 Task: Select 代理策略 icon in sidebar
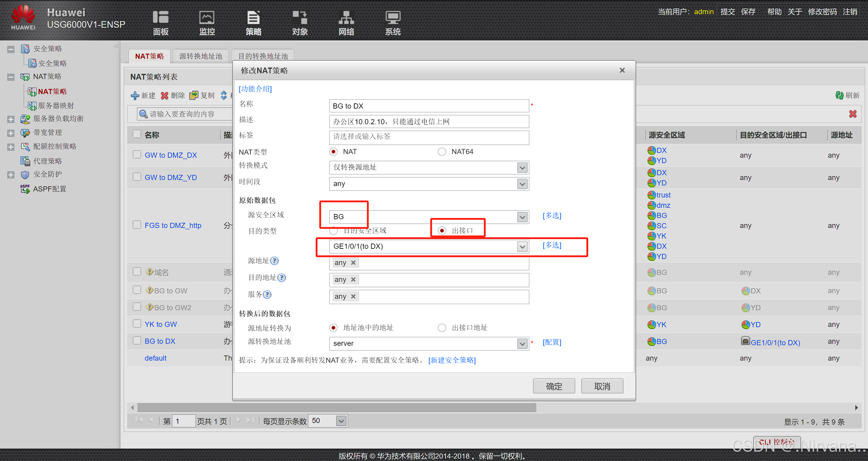click(25, 161)
